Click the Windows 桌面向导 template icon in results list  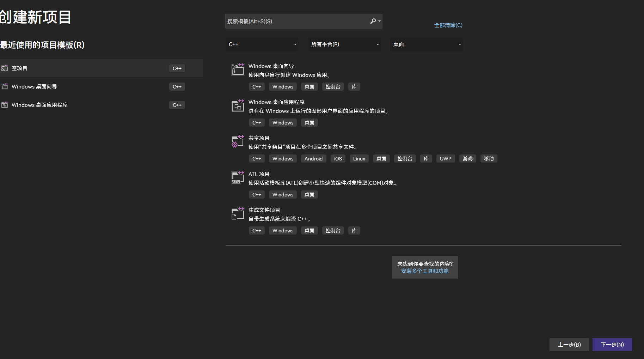pyautogui.click(x=238, y=69)
